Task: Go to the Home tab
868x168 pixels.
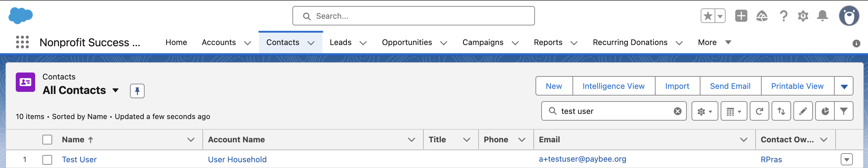Action: click(x=176, y=42)
